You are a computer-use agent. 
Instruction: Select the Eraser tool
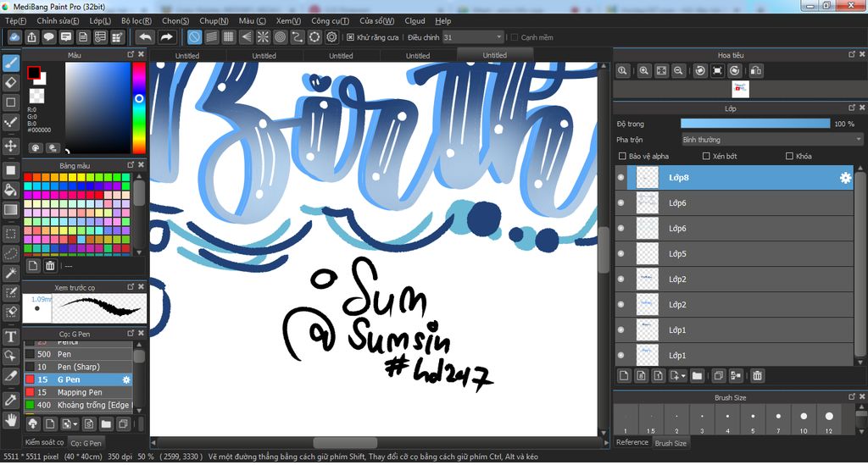point(10,82)
